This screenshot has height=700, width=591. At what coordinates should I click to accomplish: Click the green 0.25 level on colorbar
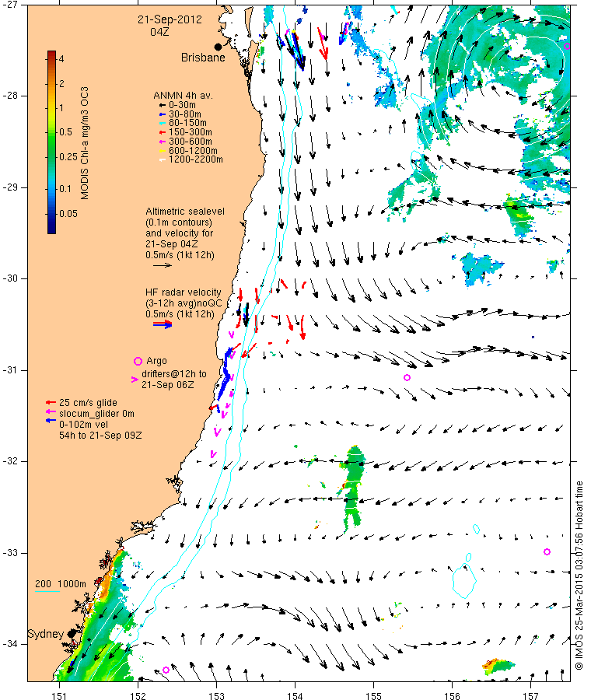coord(52,156)
